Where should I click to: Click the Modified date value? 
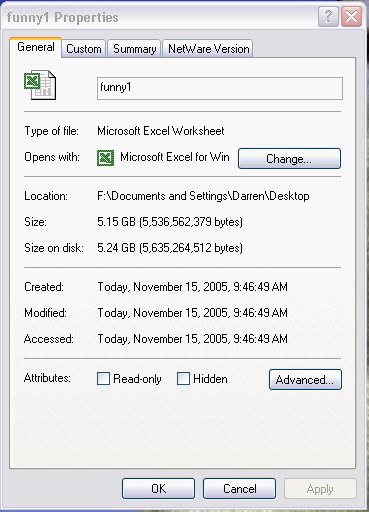point(192,313)
